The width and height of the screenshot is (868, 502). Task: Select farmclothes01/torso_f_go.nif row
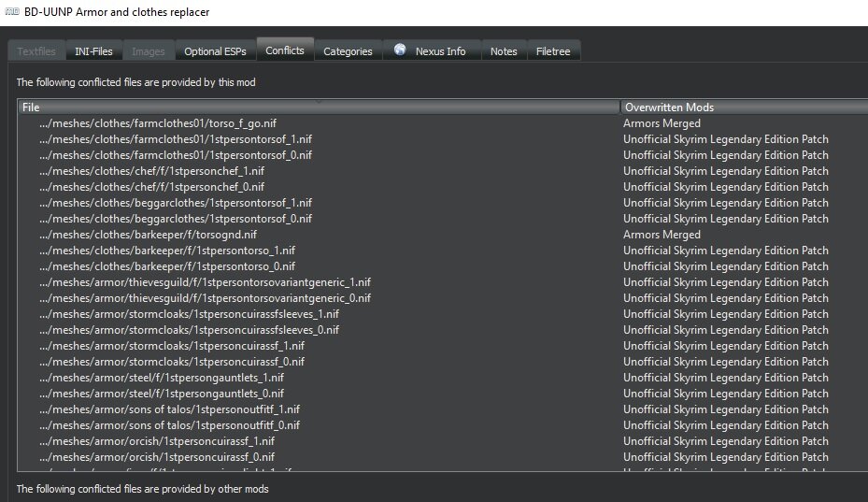[442, 123]
